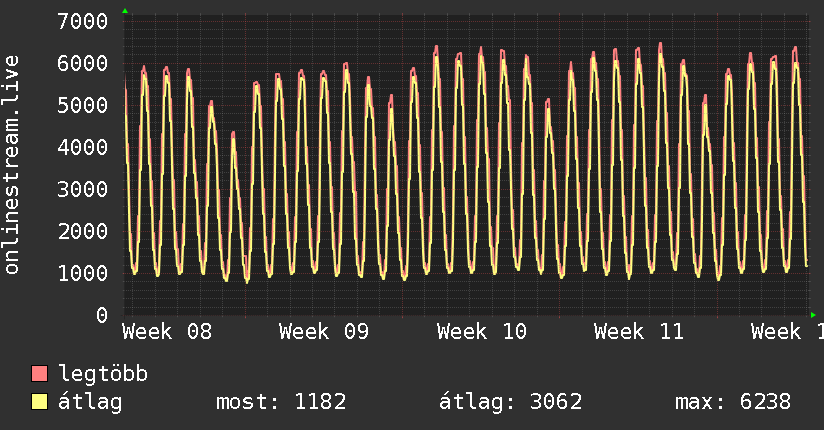Click the Week 11 x-axis label
824x430 pixels.
point(639,332)
